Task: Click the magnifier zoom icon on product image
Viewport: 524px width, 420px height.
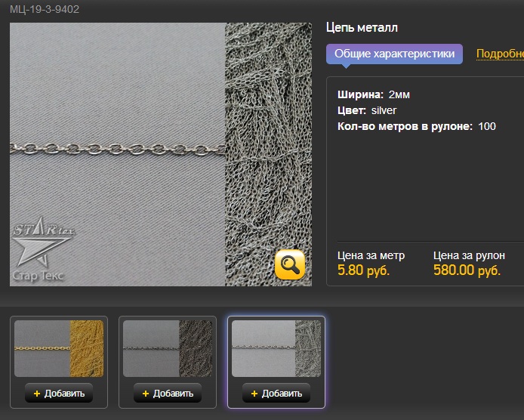Action: point(290,264)
